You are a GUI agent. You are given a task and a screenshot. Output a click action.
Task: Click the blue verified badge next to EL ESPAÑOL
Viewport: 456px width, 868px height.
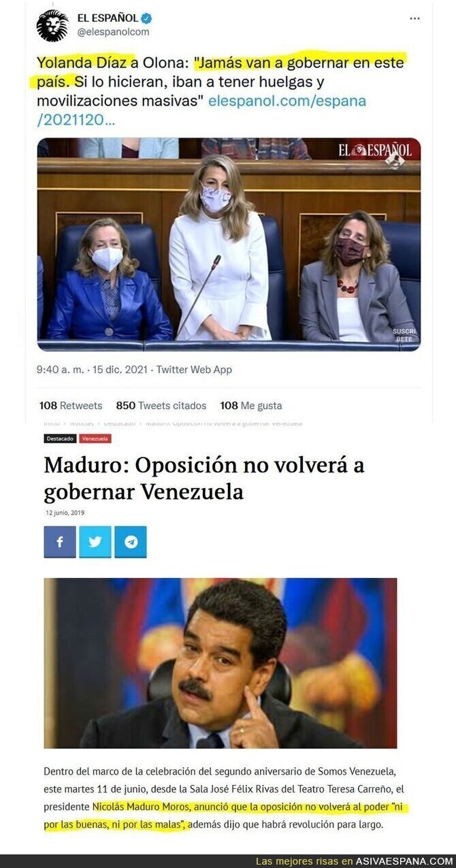(x=146, y=18)
